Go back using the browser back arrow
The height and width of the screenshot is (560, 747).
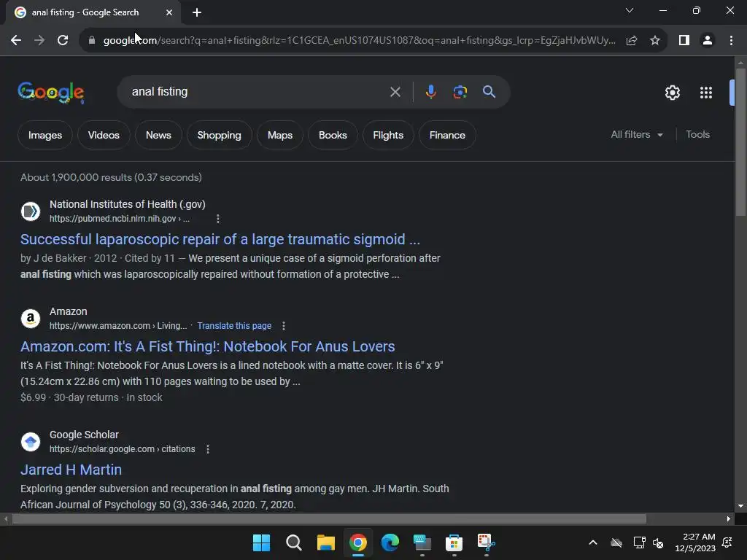[x=16, y=41]
